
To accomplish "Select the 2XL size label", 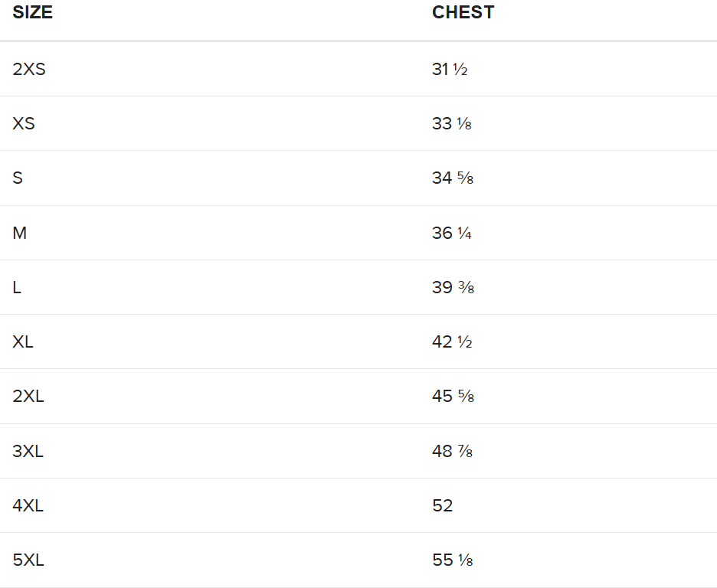I will pos(28,397).
